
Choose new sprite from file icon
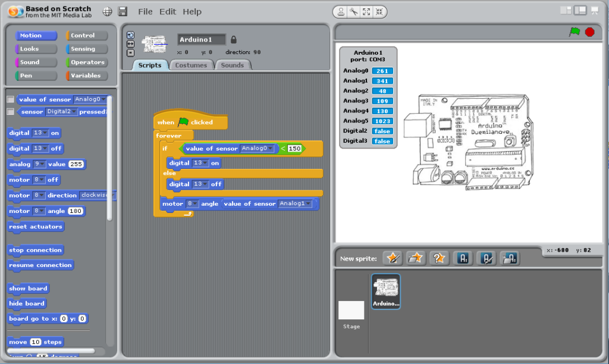pos(416,258)
